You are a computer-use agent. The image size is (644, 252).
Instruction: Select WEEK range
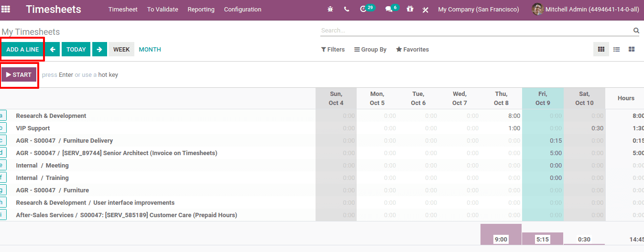(121, 49)
